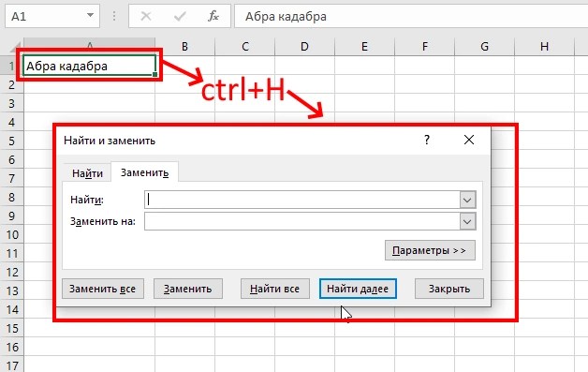The height and width of the screenshot is (372, 588).
Task: Click the Заменить button at the bottom
Action: coord(188,289)
